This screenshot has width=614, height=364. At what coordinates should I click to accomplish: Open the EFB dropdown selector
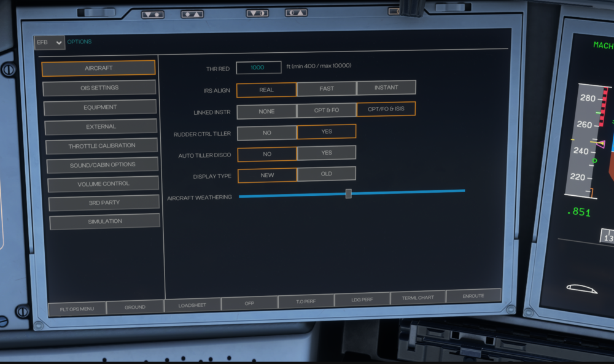50,42
